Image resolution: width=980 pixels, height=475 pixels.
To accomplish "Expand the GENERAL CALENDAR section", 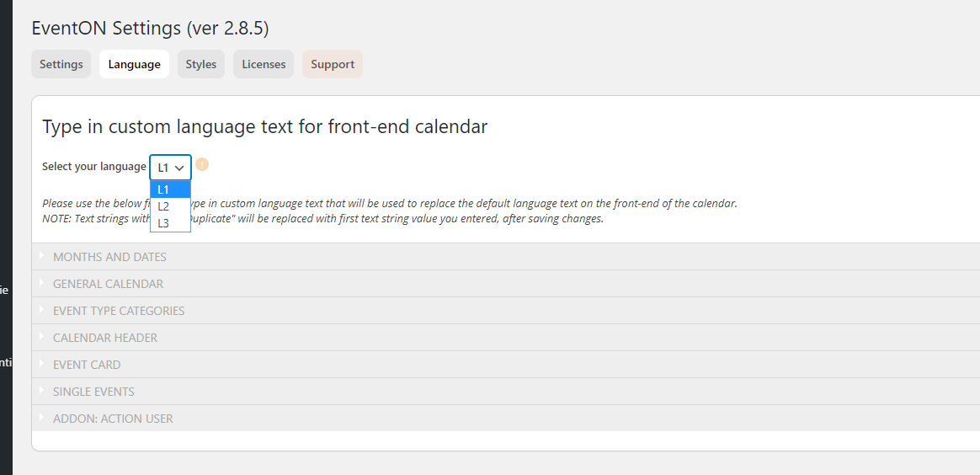I will pos(108,284).
